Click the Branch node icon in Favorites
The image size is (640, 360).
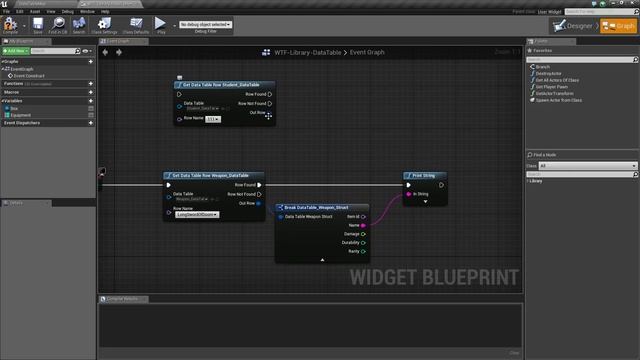532,67
